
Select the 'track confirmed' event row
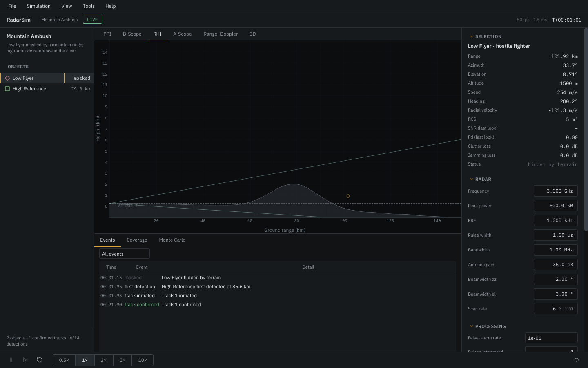point(278,305)
